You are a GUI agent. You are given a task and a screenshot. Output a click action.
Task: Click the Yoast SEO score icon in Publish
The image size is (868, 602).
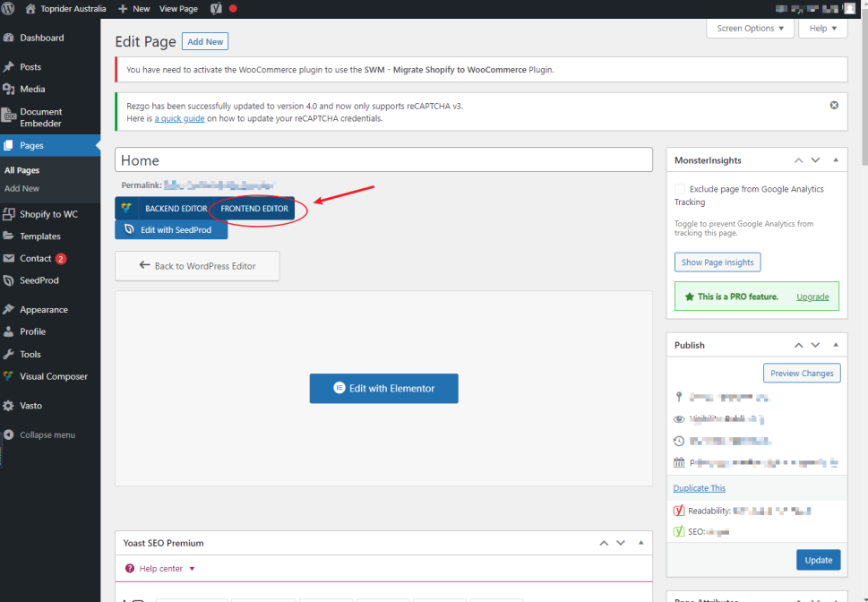pyautogui.click(x=679, y=531)
